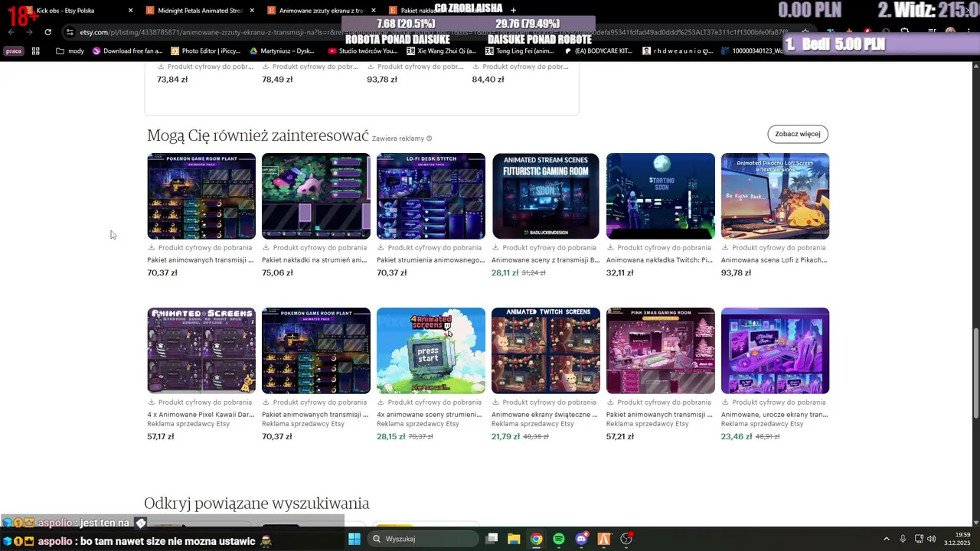Open the Lo-Fi Desk Stitch thumbnail

pos(431,196)
